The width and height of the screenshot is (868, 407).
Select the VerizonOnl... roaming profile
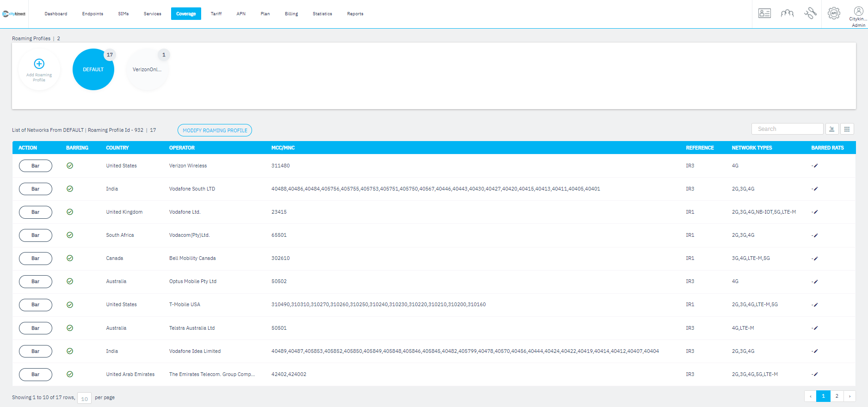click(148, 69)
